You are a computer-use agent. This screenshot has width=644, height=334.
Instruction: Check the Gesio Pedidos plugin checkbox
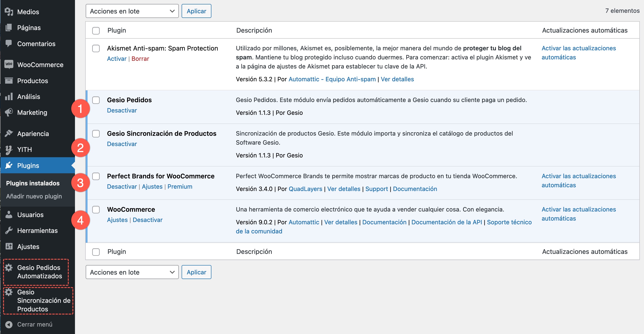click(96, 100)
